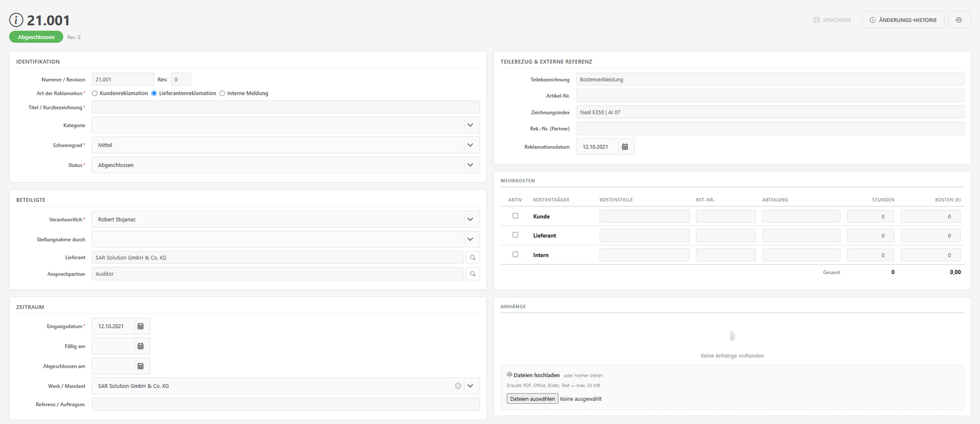Search for an Ansprechpartner with the magnifier
This screenshot has height=424, width=980.
point(472,274)
